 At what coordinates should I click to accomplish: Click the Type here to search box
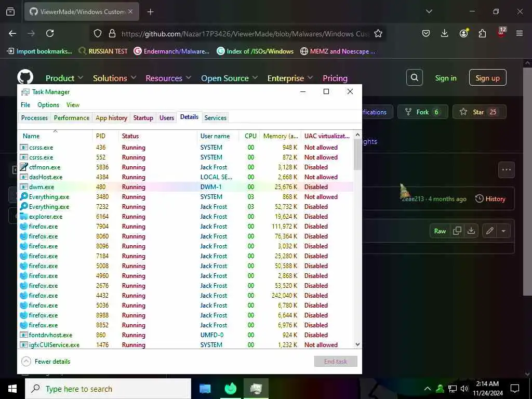click(x=108, y=389)
